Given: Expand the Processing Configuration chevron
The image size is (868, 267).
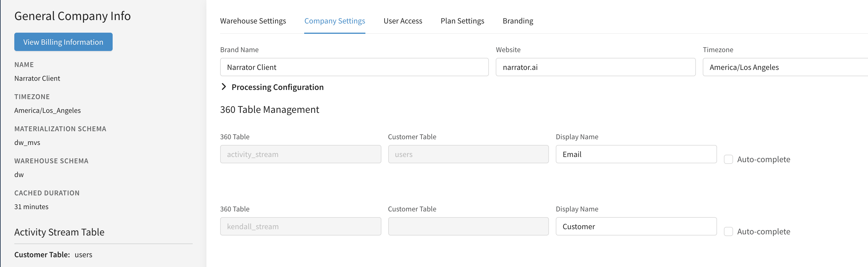Looking at the screenshot, I should [224, 87].
